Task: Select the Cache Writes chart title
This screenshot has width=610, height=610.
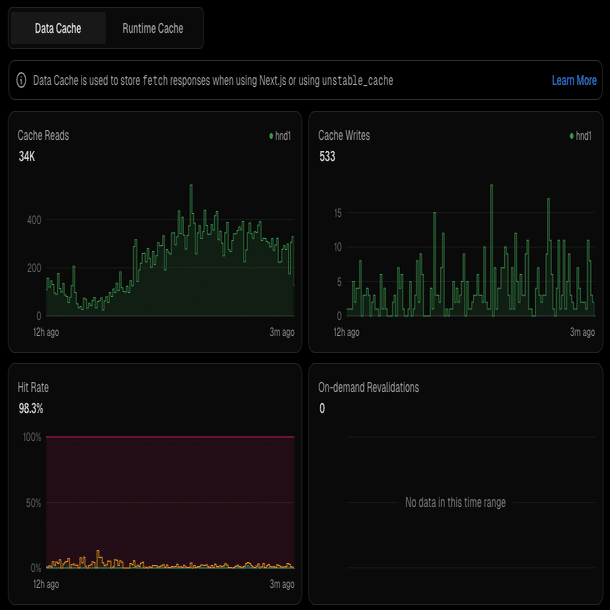Action: 344,135
